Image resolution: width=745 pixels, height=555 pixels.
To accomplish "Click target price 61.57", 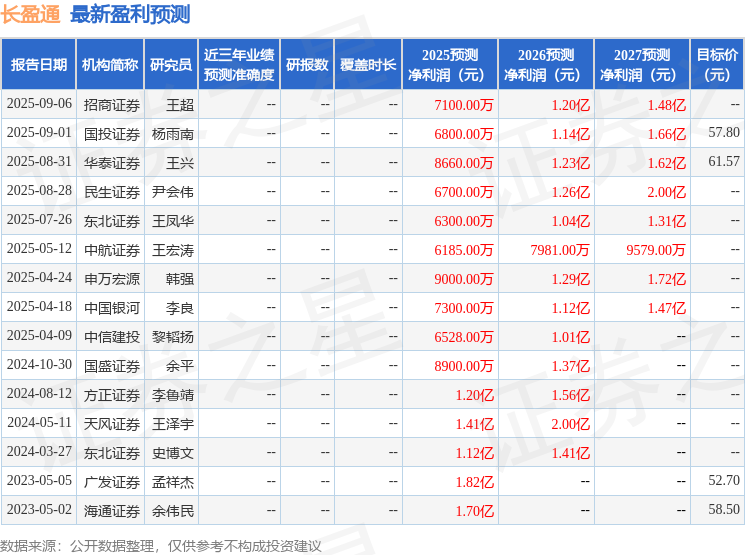I will click(724, 162).
